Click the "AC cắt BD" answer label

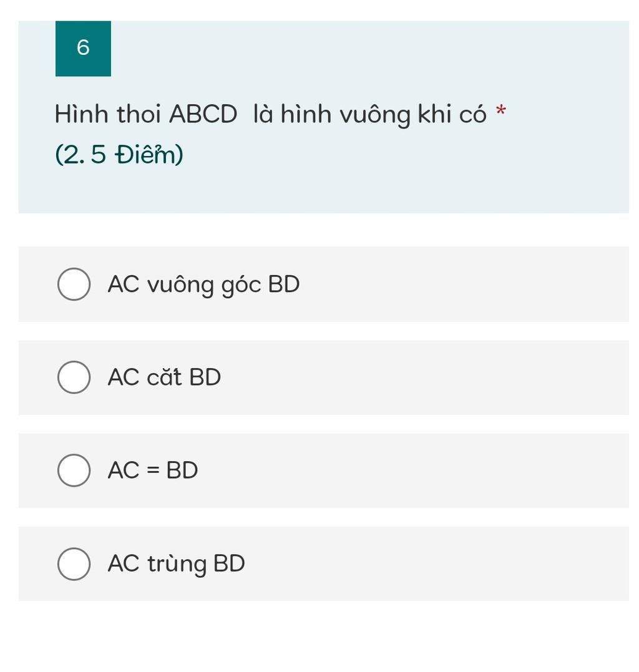point(164,377)
